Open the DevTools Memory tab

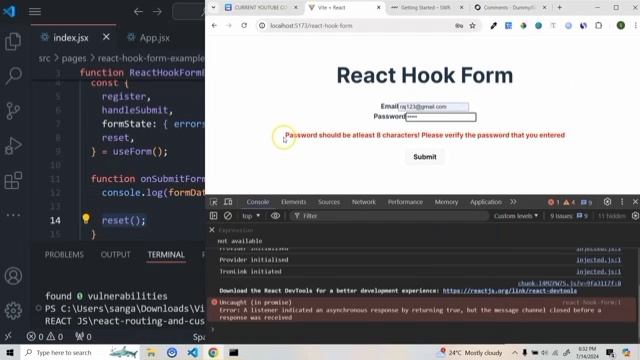[x=446, y=202]
